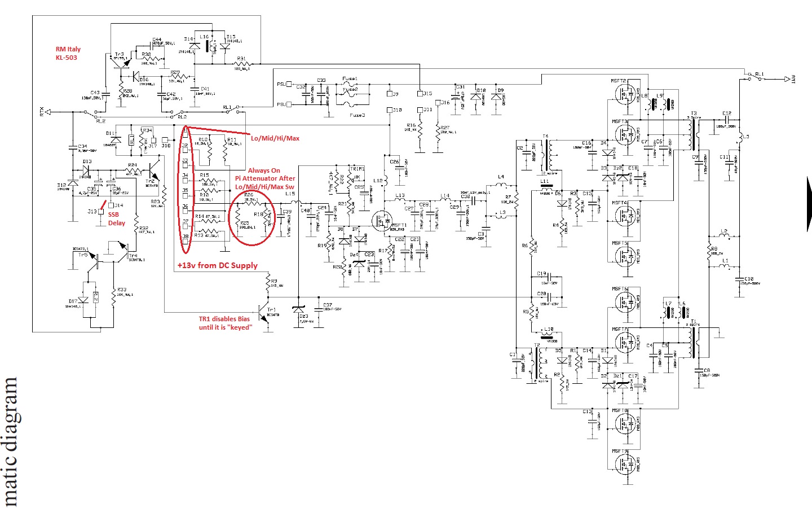
Task: Click the black next arrow on right edge
Action: pos(809,203)
